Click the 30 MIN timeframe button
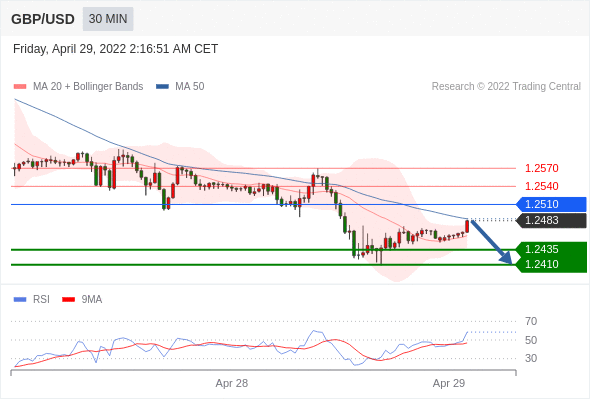The width and height of the screenshot is (590, 400). tap(108, 19)
